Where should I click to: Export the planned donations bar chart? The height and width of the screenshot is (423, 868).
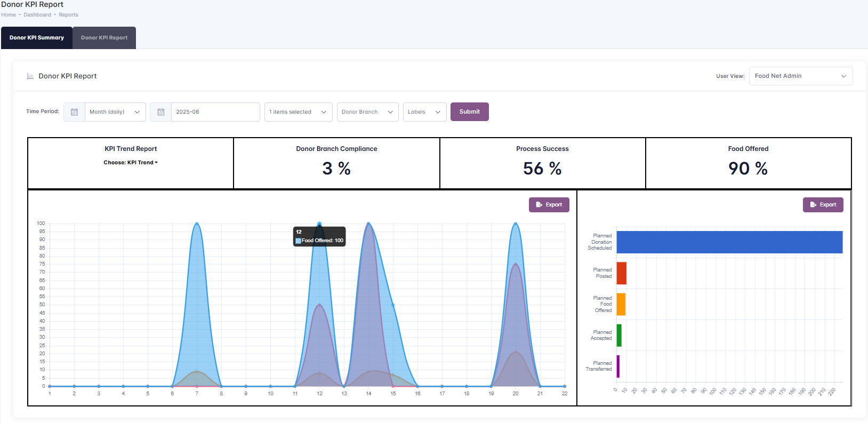823,205
